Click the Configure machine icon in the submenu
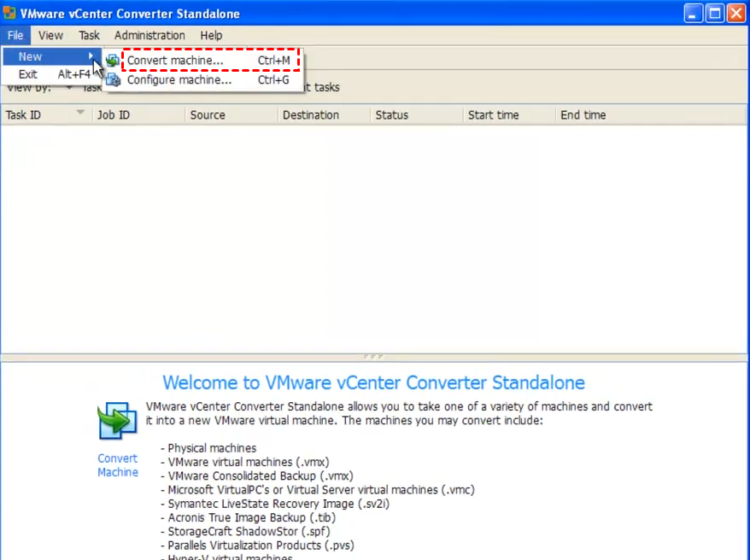The image size is (750, 560). pyautogui.click(x=112, y=79)
